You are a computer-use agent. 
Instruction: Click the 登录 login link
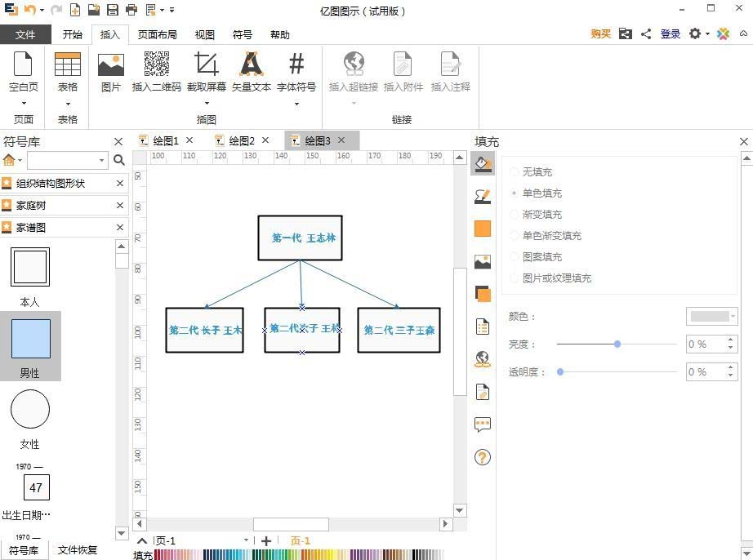click(x=671, y=34)
